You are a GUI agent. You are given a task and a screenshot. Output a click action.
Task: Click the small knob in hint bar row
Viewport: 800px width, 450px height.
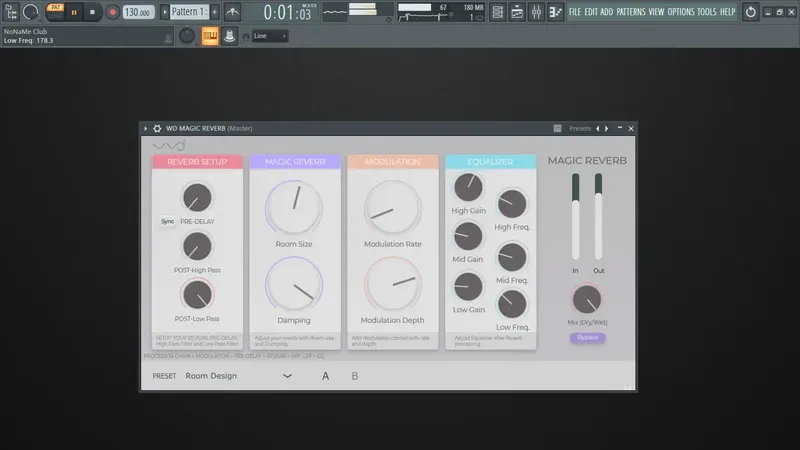click(x=186, y=36)
